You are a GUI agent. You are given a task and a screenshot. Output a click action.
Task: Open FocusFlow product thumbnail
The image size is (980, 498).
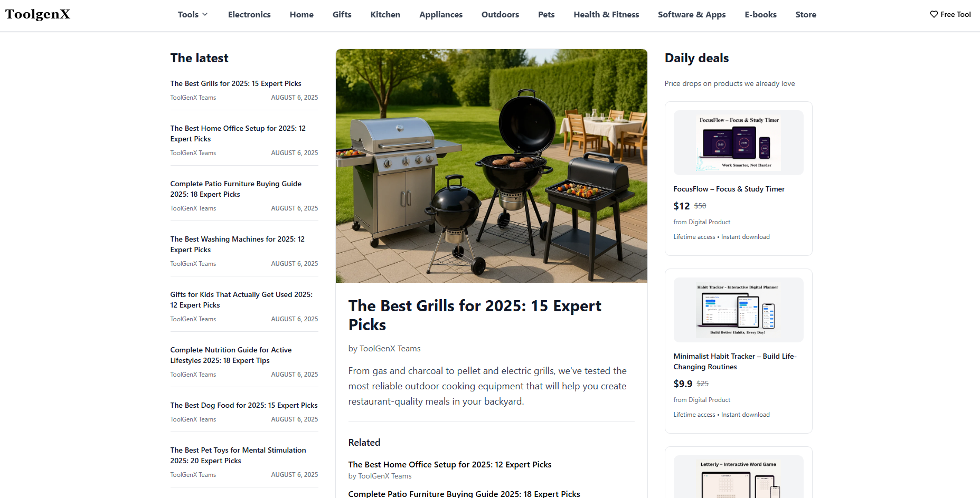[738, 142]
